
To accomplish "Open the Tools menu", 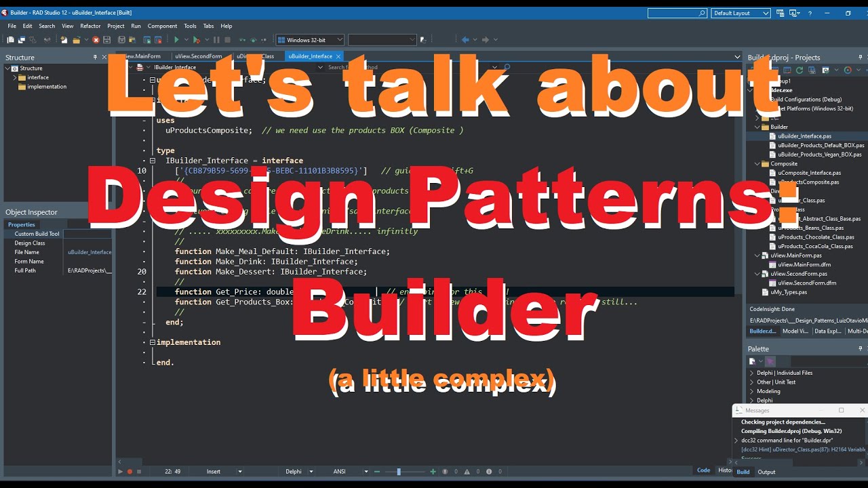I will (x=191, y=26).
